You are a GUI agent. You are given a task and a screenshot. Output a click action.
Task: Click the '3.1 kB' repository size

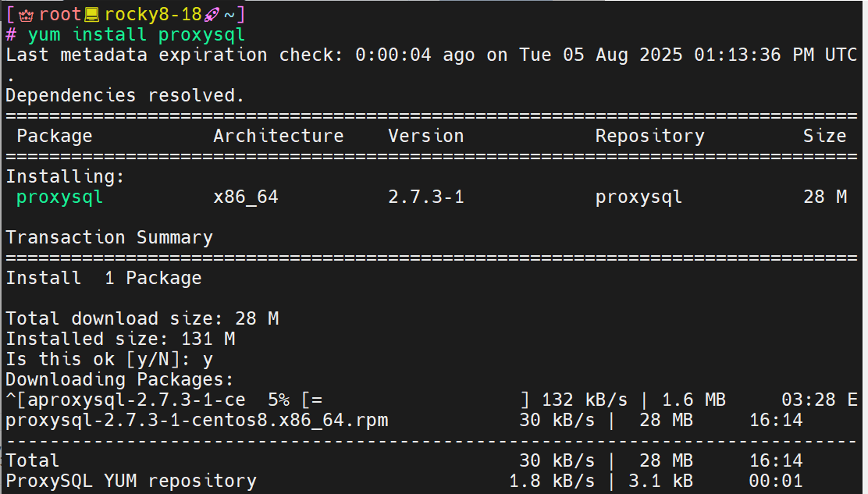[660, 482]
